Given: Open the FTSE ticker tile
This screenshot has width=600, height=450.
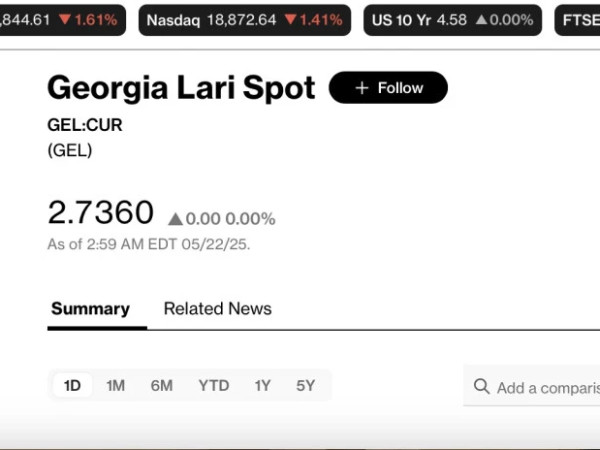Looking at the screenshot, I should pyautogui.click(x=577, y=20).
